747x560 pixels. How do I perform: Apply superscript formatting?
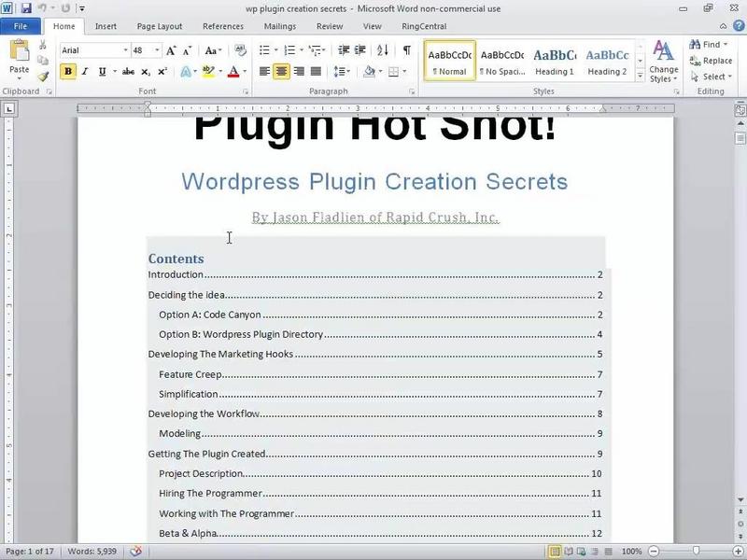(x=162, y=72)
